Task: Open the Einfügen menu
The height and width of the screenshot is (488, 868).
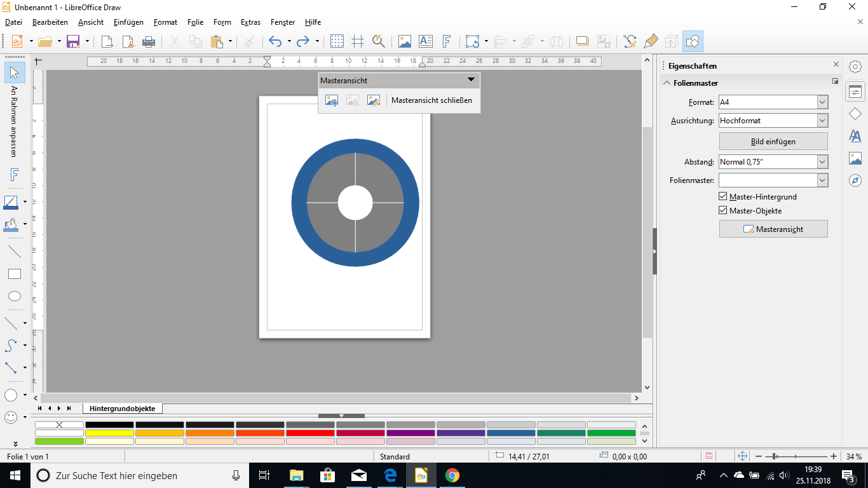Action: tap(128, 22)
